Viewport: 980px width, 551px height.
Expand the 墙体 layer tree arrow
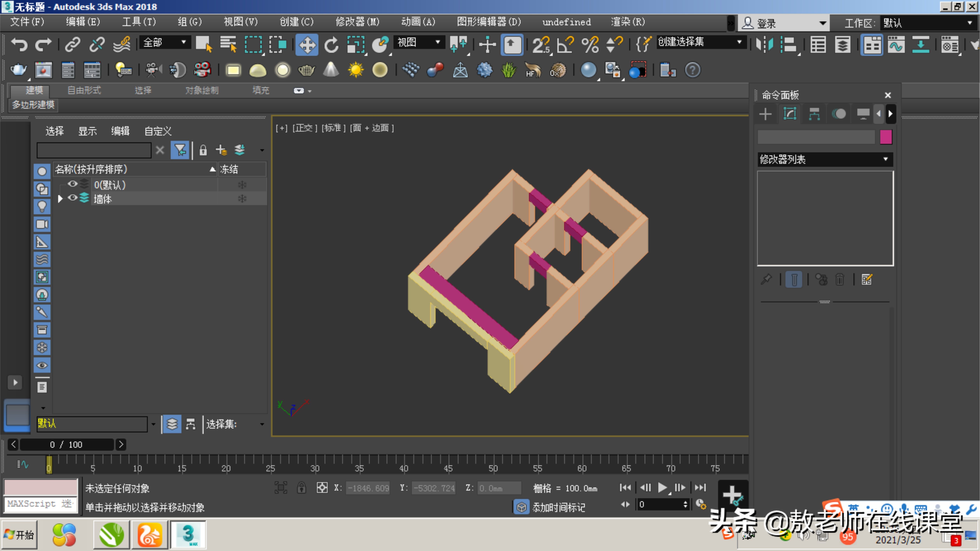(x=60, y=198)
